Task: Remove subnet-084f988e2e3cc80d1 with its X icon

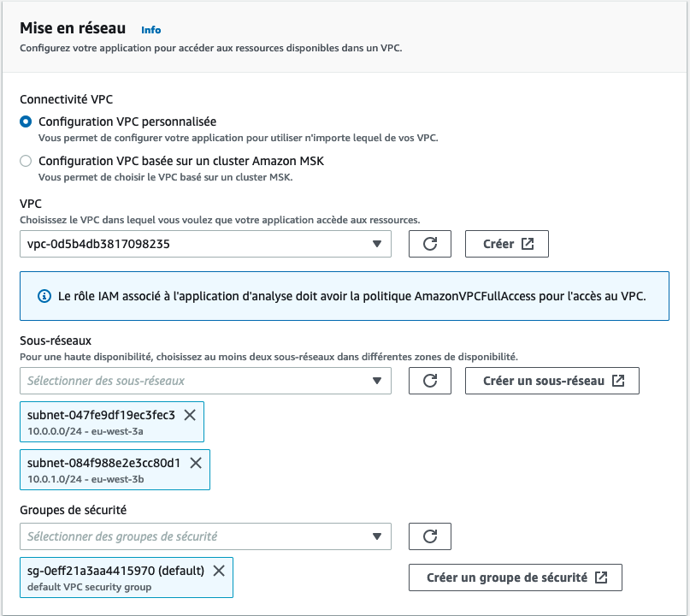Action: (x=194, y=462)
